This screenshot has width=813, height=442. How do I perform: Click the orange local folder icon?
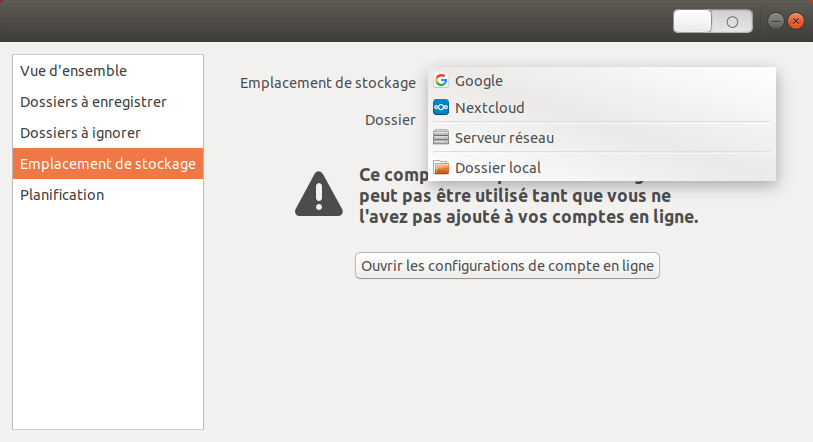coord(441,168)
